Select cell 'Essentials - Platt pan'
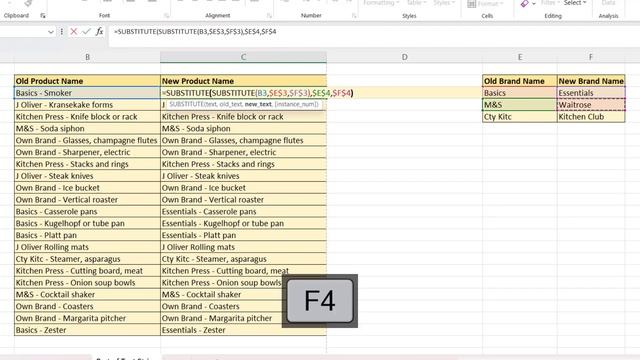640x360 pixels. (243, 235)
